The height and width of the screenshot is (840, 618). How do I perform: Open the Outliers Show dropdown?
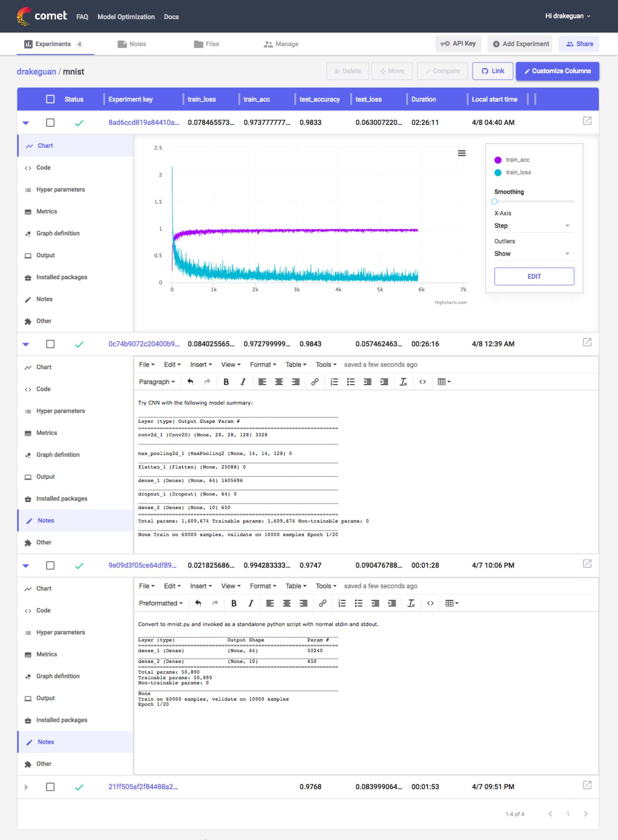534,253
